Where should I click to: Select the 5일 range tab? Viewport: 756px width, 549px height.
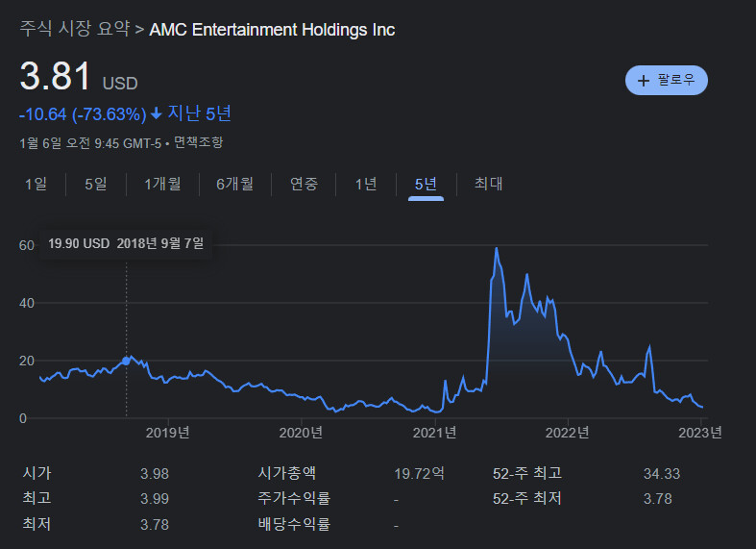[x=96, y=184]
